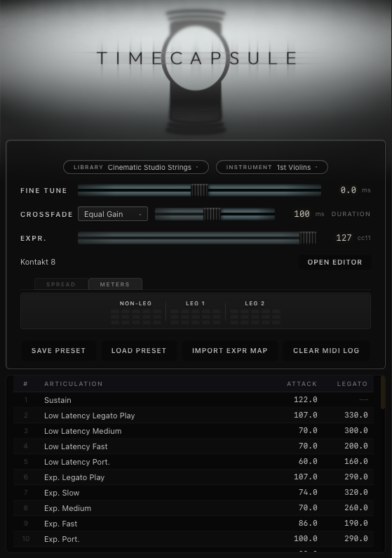The height and width of the screenshot is (558, 392).
Task: Click Exp. Medium legato value 260.0
Action: coord(356,508)
